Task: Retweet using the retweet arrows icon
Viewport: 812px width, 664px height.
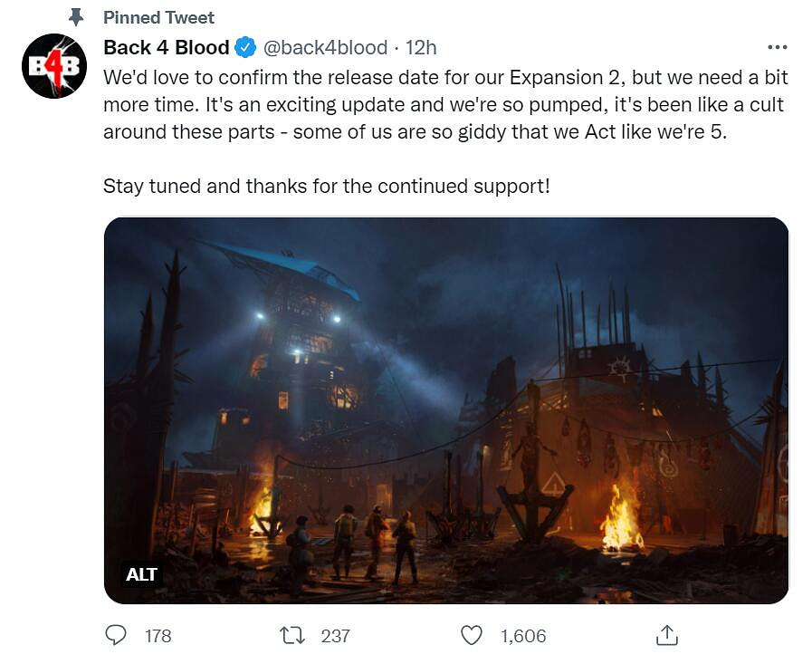Action: coord(292,635)
